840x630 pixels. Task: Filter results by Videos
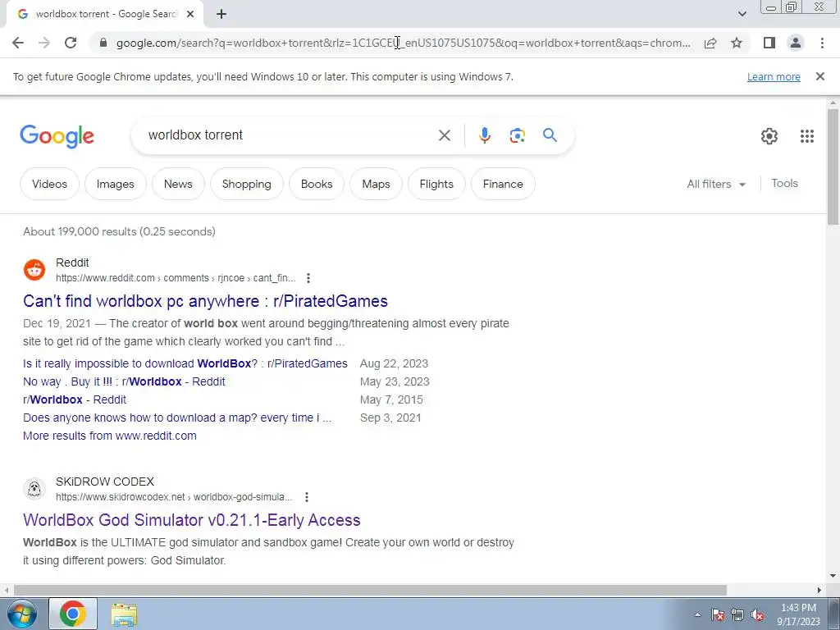[x=49, y=184]
